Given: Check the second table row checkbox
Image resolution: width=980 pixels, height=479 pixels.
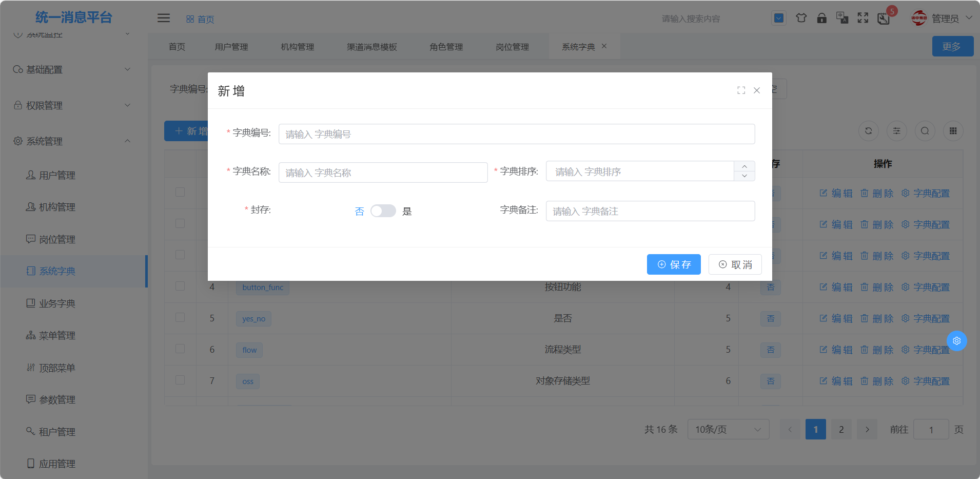Looking at the screenshot, I should pos(180,223).
